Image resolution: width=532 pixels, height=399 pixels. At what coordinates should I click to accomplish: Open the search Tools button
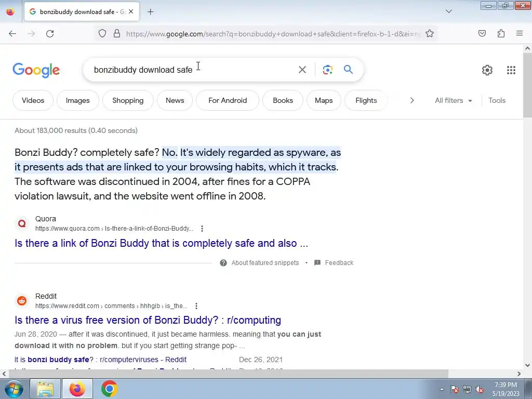click(497, 100)
